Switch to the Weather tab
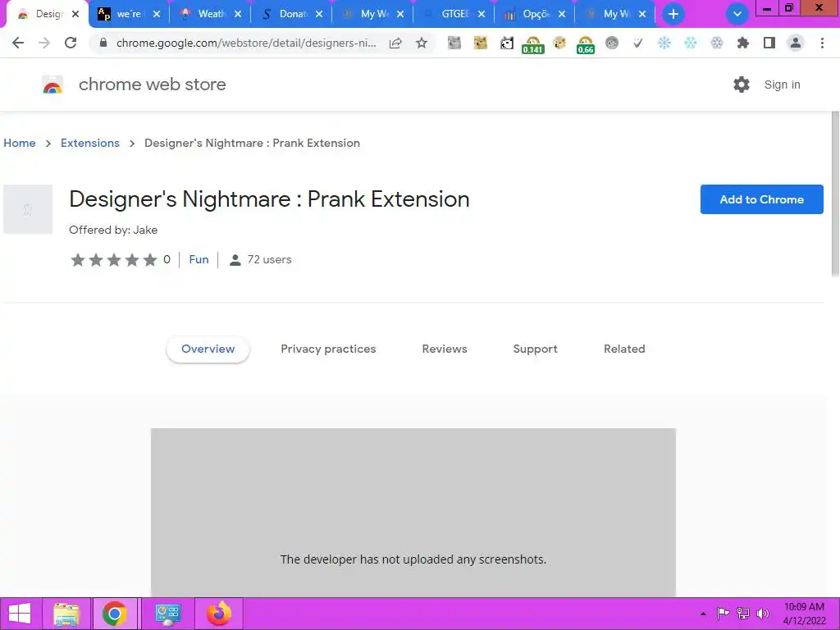This screenshot has width=840, height=630. point(212,14)
